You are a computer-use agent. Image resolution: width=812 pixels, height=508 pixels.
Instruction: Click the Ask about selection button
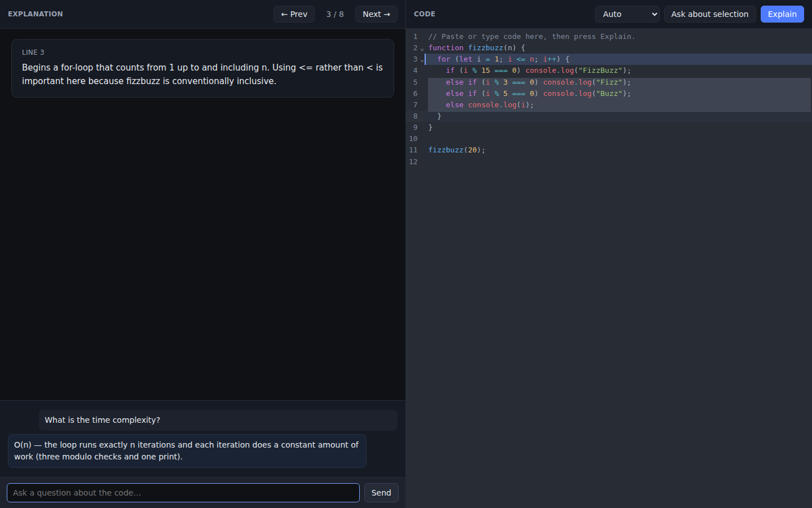710,14
